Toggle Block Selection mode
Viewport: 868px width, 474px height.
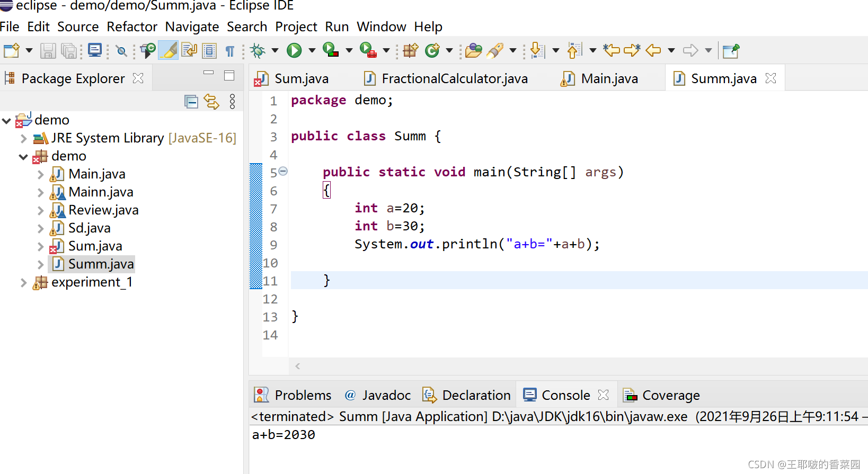click(210, 50)
